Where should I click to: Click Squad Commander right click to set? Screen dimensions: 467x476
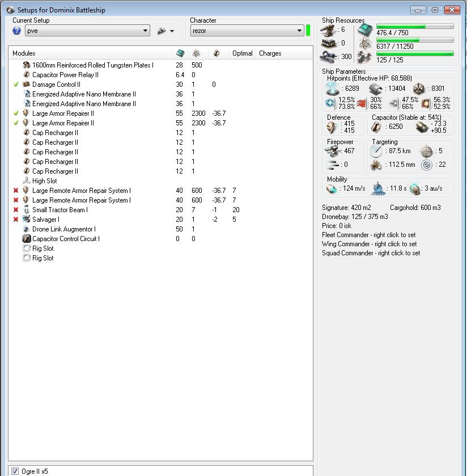[x=371, y=253]
